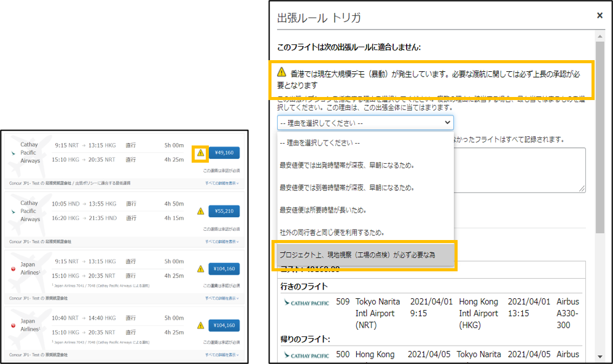Click この運賃は承認が必須 under the ¥55,210 fare

point(221,229)
